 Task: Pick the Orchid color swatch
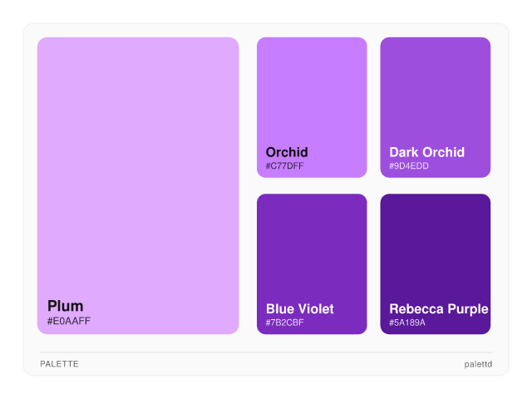click(x=312, y=91)
